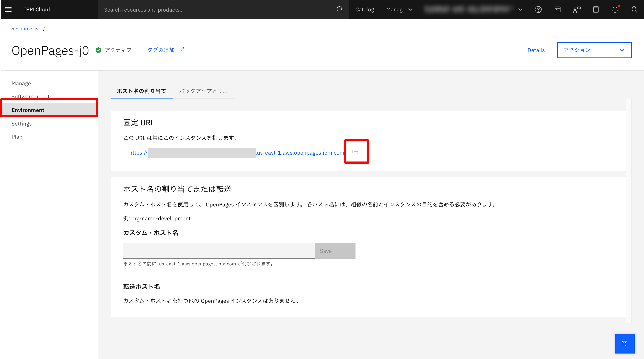Image resolution: width=644 pixels, height=359 pixels.
Task: Click the Details link
Action: pos(536,50)
